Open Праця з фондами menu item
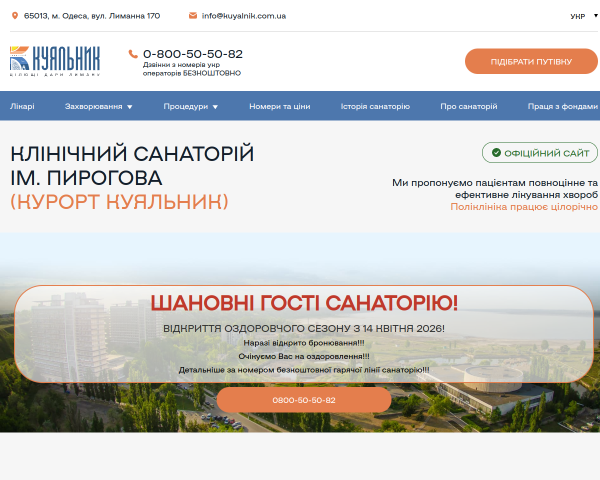The image size is (600, 480). pos(562,106)
